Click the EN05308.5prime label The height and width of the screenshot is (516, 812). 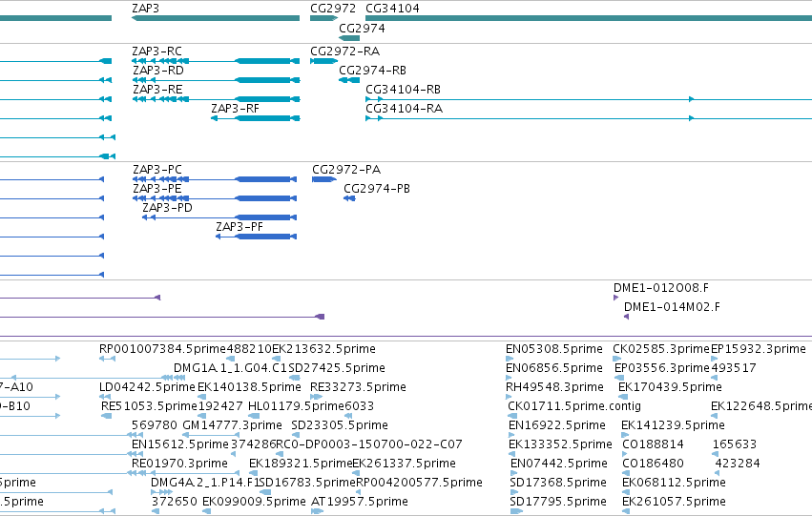pyautogui.click(x=554, y=349)
